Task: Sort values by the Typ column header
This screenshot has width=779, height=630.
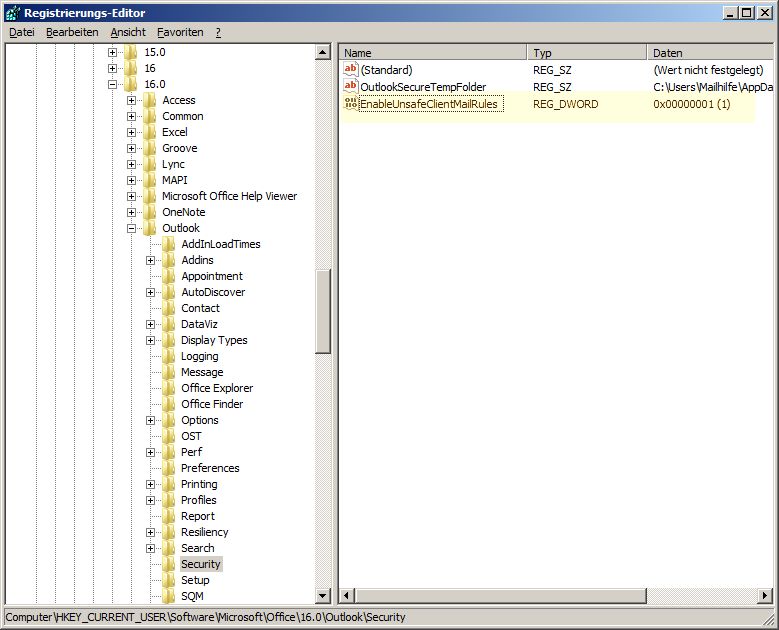Action: (x=587, y=53)
